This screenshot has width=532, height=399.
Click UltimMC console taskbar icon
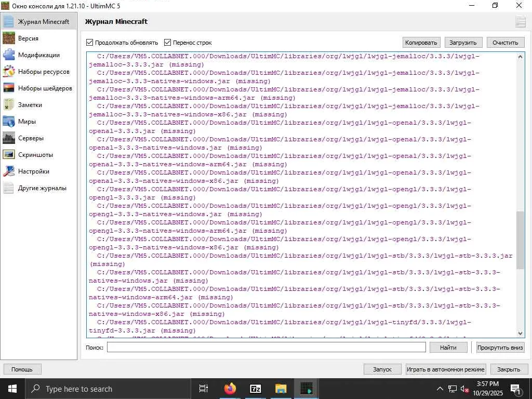pyautogui.click(x=307, y=389)
